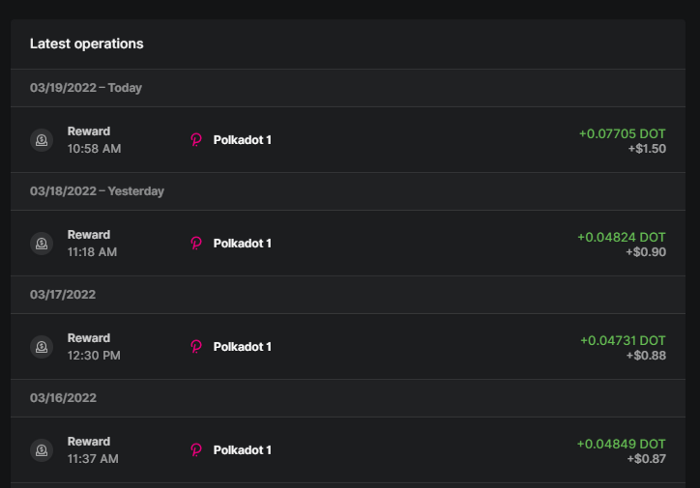
Task: Click the 03/18/2022 – Yesterday date header
Action: coord(97,191)
